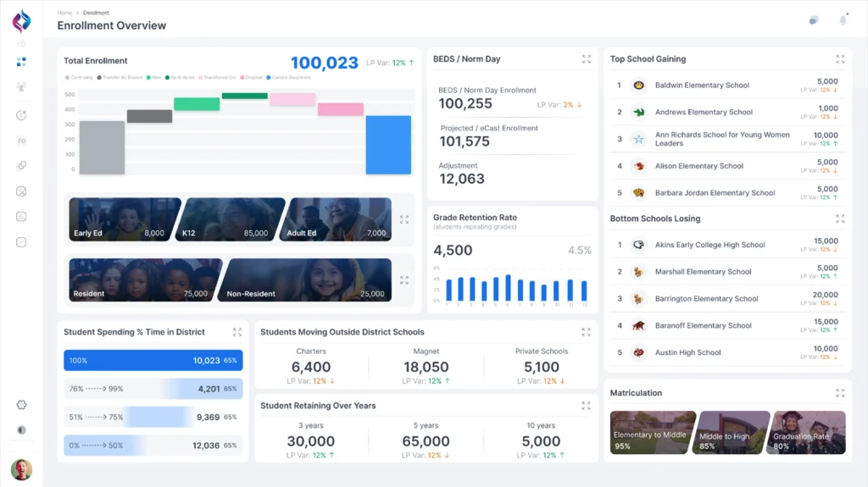Open Akins Early College High School

point(709,245)
